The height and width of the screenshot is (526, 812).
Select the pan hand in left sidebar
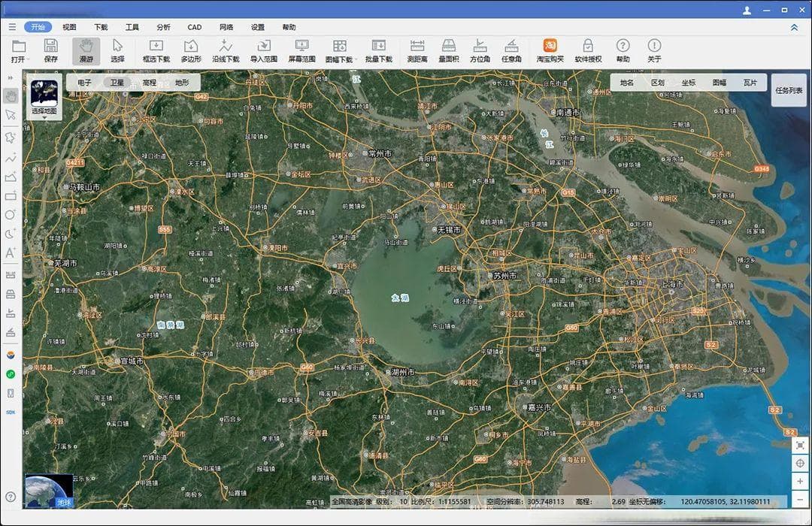11,95
